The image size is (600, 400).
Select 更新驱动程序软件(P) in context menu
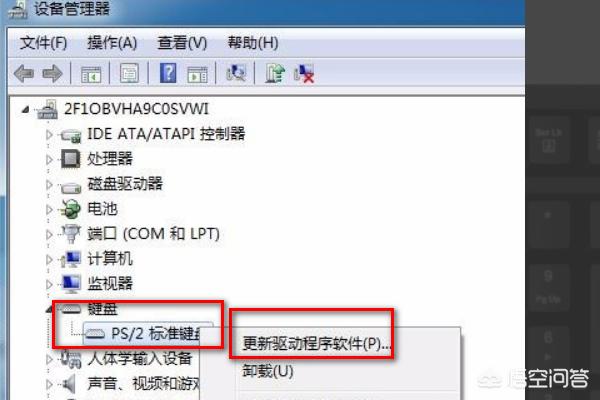coord(316,343)
